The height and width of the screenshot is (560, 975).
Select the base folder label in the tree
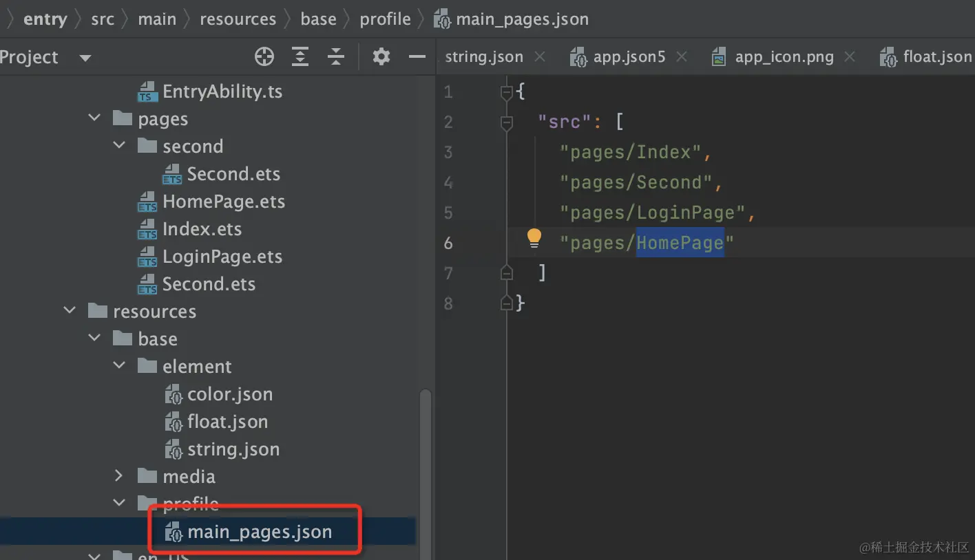(x=158, y=339)
